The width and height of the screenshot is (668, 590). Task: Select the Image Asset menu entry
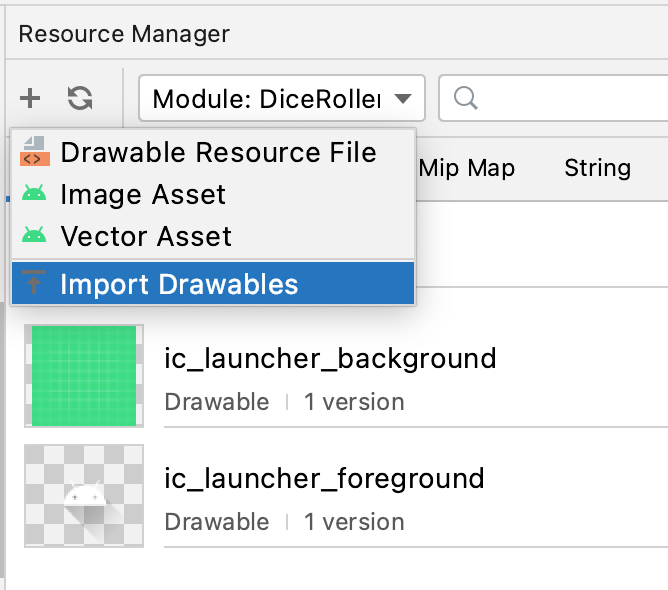tap(143, 194)
